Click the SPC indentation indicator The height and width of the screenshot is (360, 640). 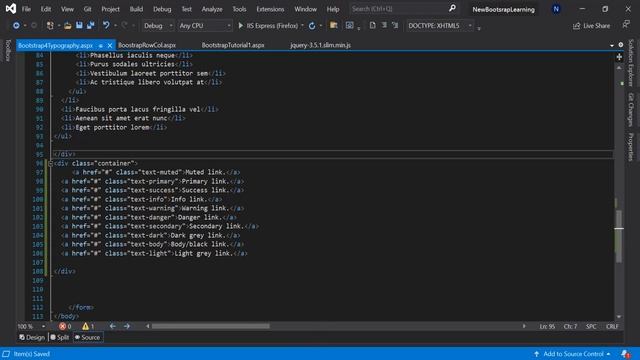coord(591,327)
